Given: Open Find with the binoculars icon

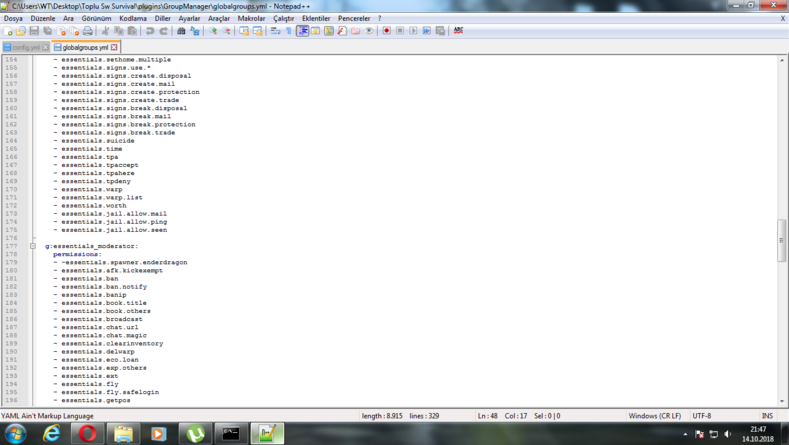Looking at the screenshot, I should [x=181, y=31].
